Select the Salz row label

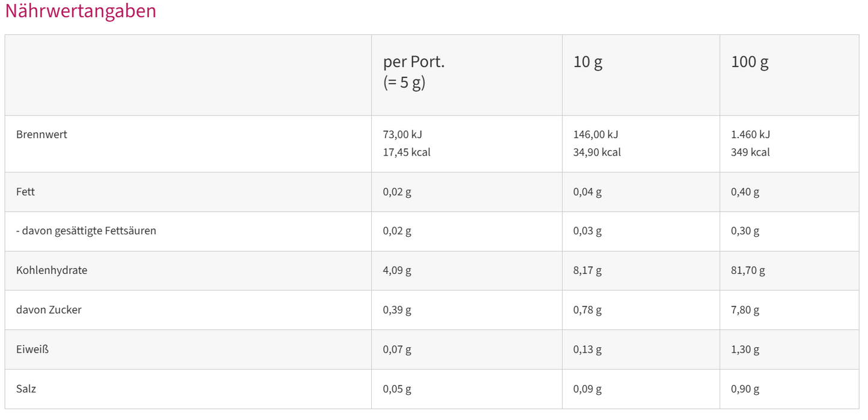tap(26, 389)
